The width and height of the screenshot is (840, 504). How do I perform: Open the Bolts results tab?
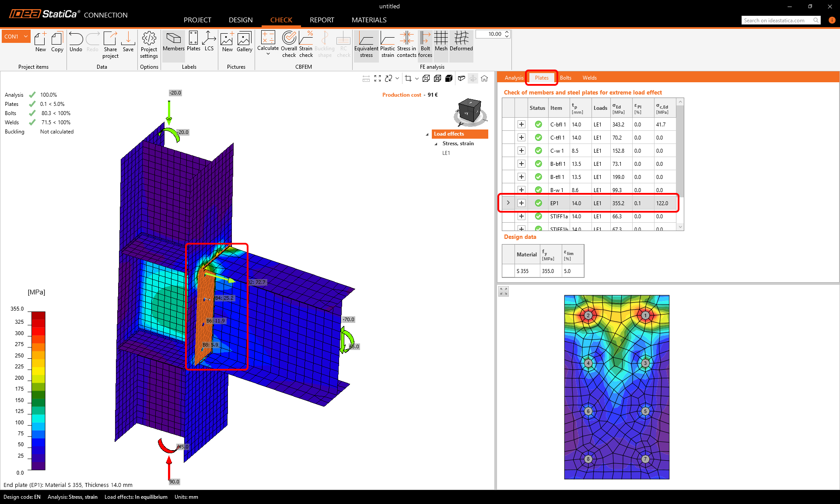pyautogui.click(x=565, y=77)
